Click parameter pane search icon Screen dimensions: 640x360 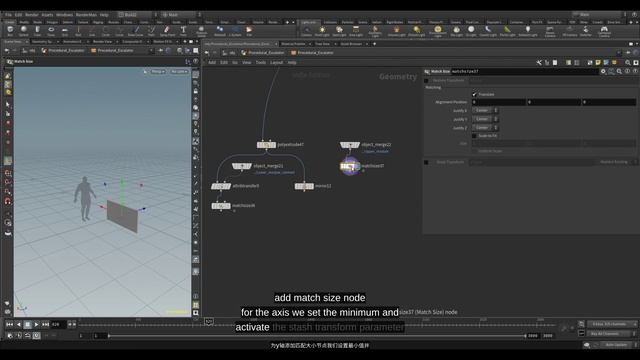coord(619,71)
